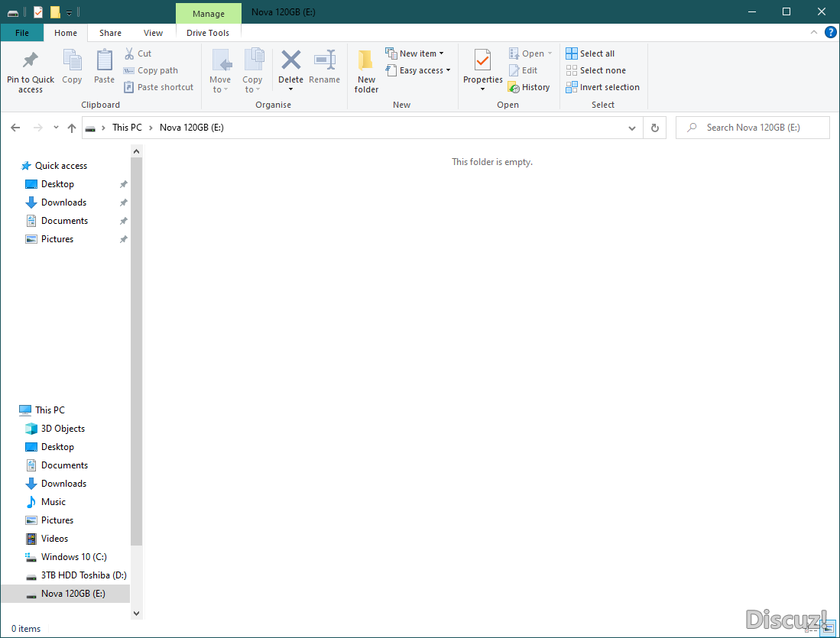Click Paste shortcut in ribbon

tap(158, 87)
